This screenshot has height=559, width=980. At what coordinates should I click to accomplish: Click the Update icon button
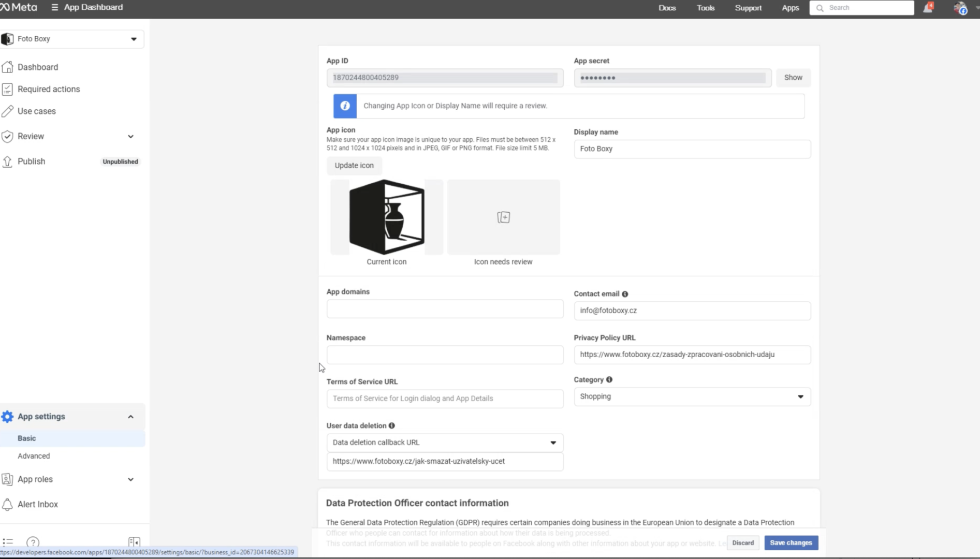point(354,166)
